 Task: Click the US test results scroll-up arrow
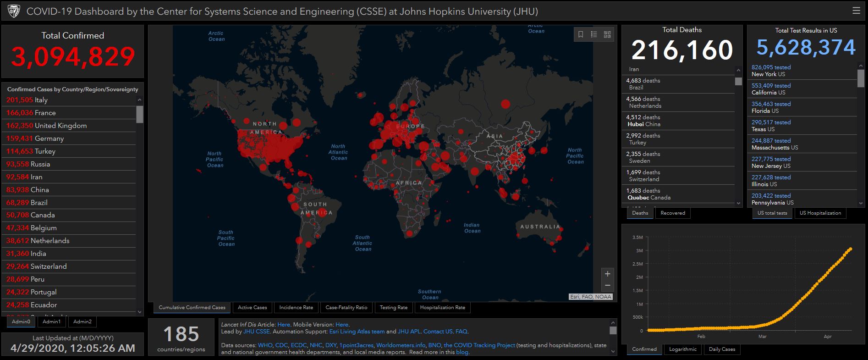pos(860,66)
